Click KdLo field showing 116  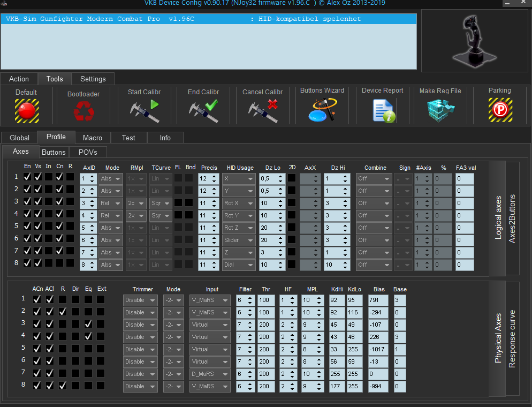(x=354, y=312)
